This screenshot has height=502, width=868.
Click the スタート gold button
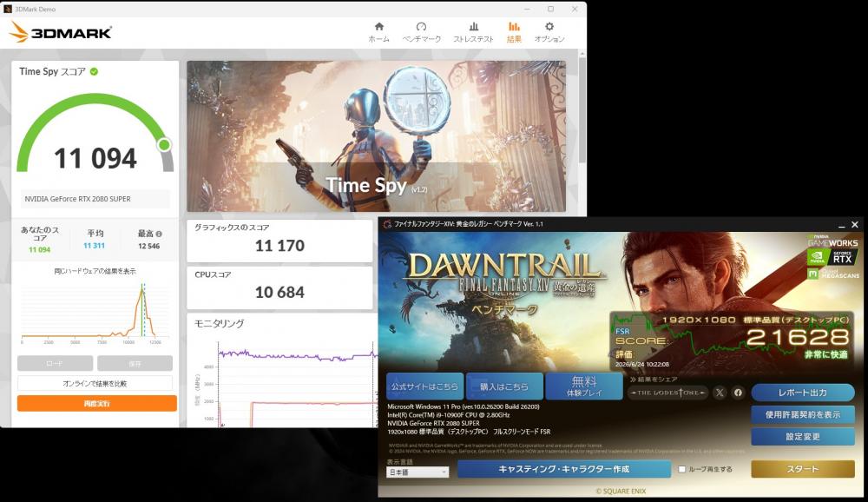[803, 469]
